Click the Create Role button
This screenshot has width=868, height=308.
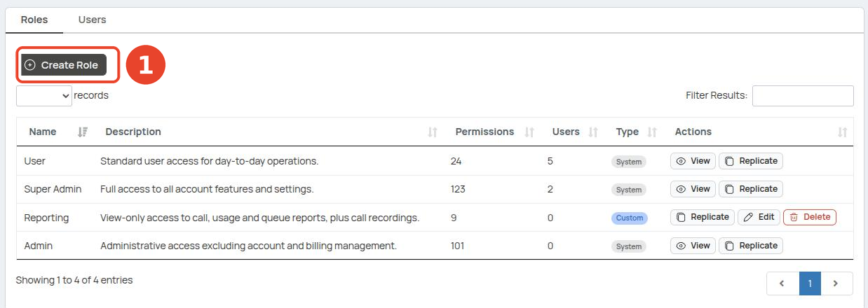click(64, 64)
